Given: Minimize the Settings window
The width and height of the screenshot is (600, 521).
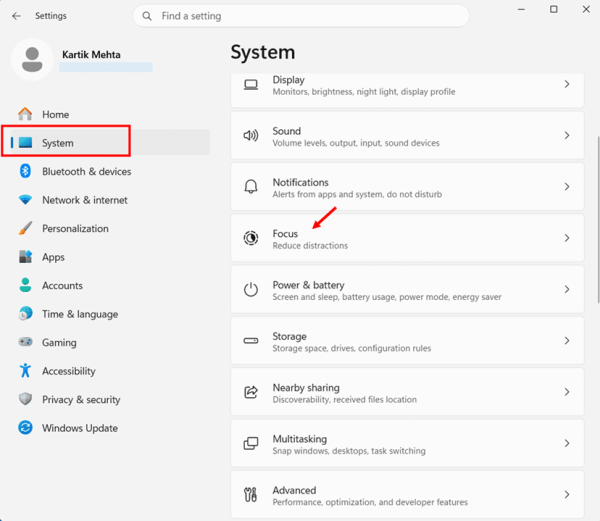Looking at the screenshot, I should (521, 9).
